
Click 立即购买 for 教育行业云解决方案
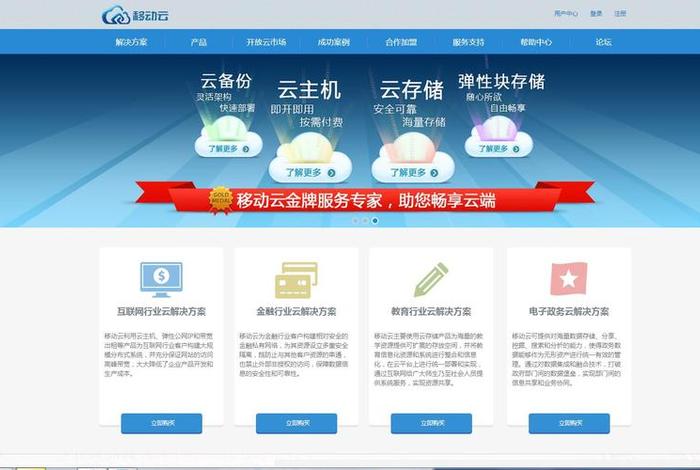click(431, 423)
